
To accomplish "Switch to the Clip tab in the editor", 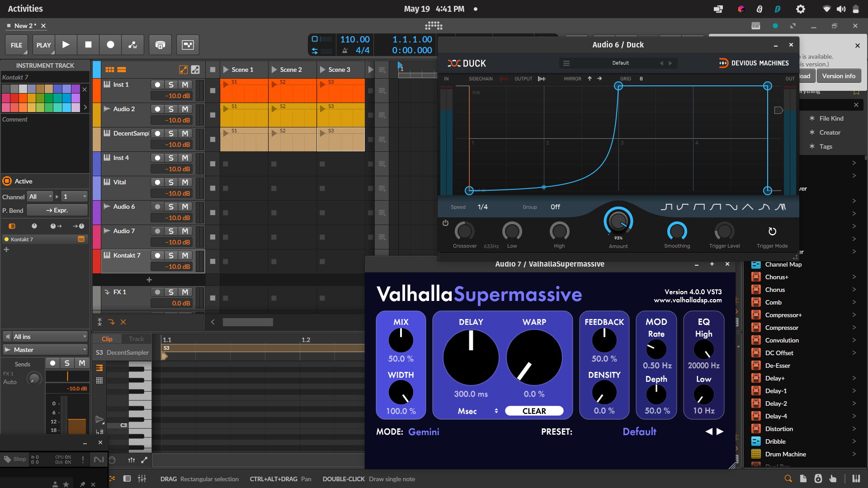I will point(107,339).
